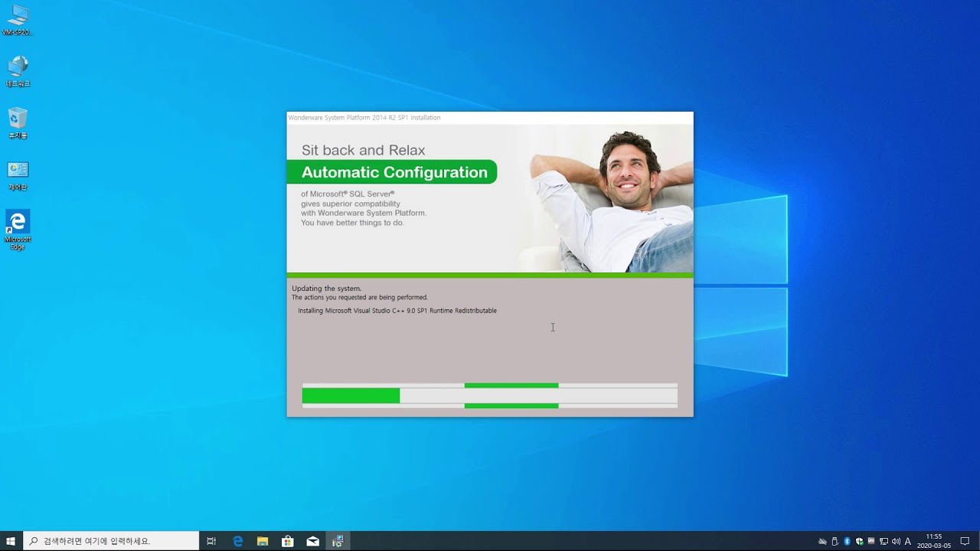
Task: Click the 'Installing Microsoft Visual Studio C++' line
Action: click(x=397, y=311)
